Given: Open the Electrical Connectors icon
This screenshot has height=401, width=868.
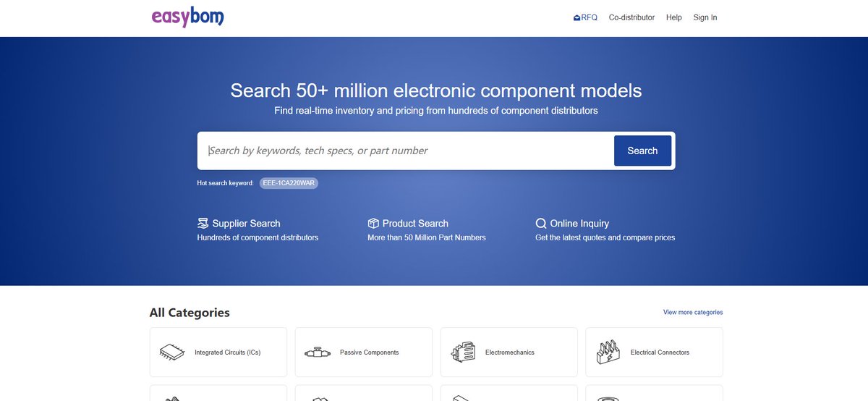Looking at the screenshot, I should coord(608,353).
